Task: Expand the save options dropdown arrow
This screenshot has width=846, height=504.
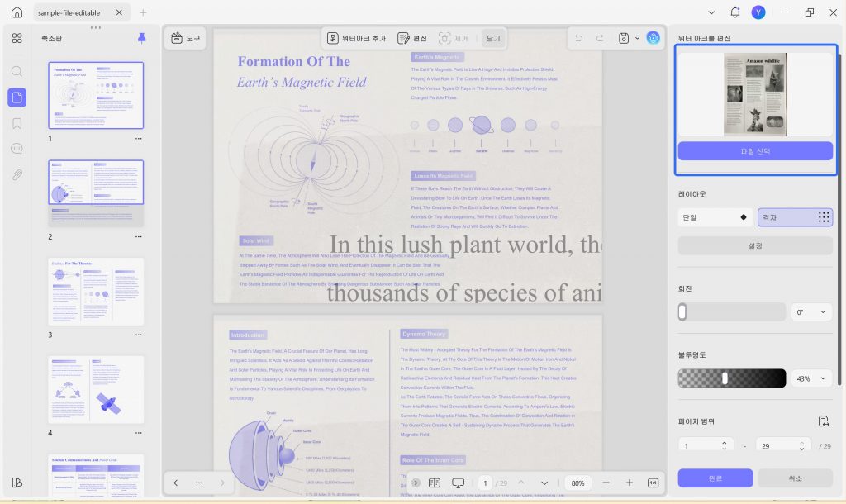Action: [x=637, y=38]
